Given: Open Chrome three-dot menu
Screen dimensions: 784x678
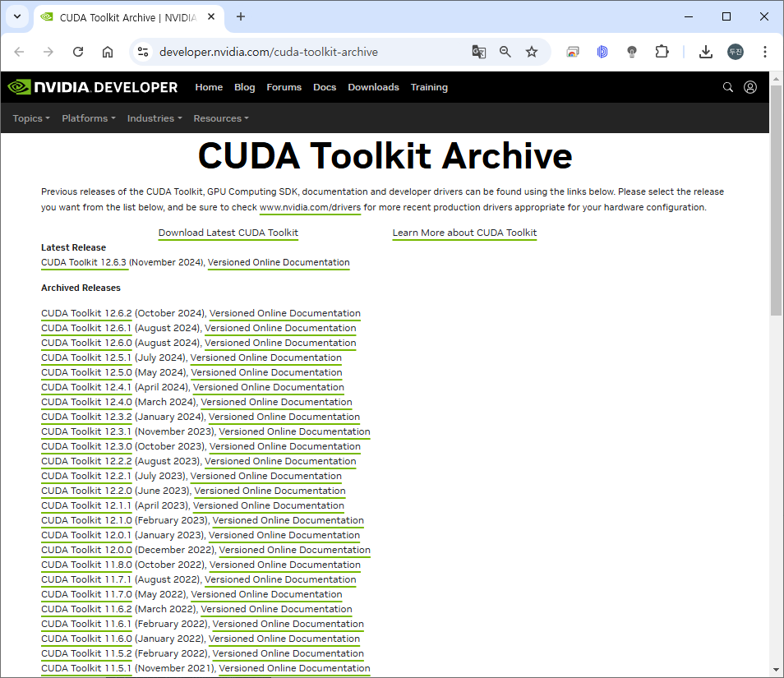Looking at the screenshot, I should coord(764,52).
